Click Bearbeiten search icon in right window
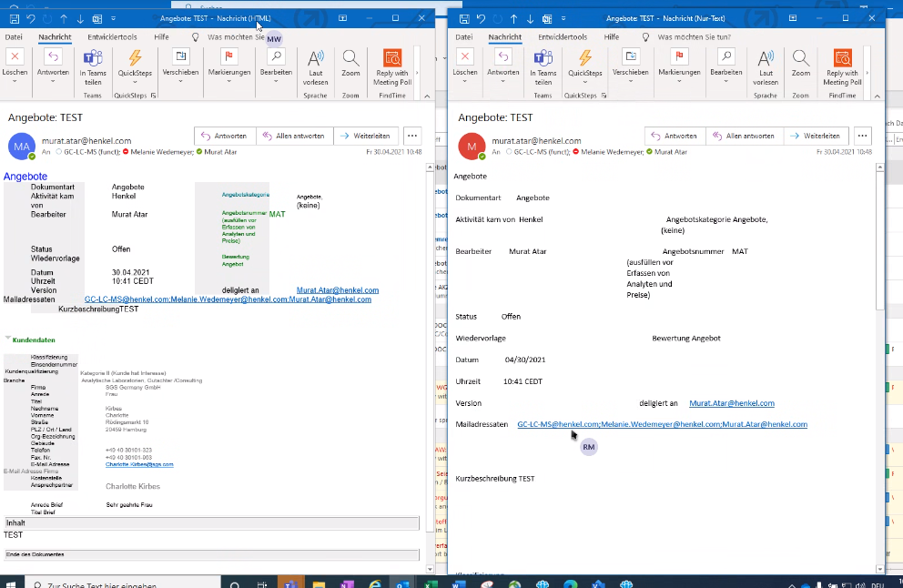Screen dimensions: 903x588 tap(726, 56)
